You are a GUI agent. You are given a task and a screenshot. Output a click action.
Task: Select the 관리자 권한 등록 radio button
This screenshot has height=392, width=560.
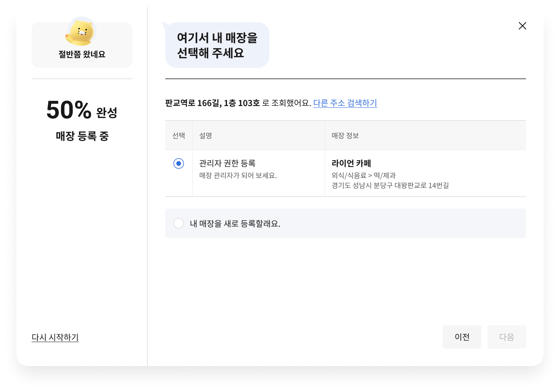coord(179,163)
